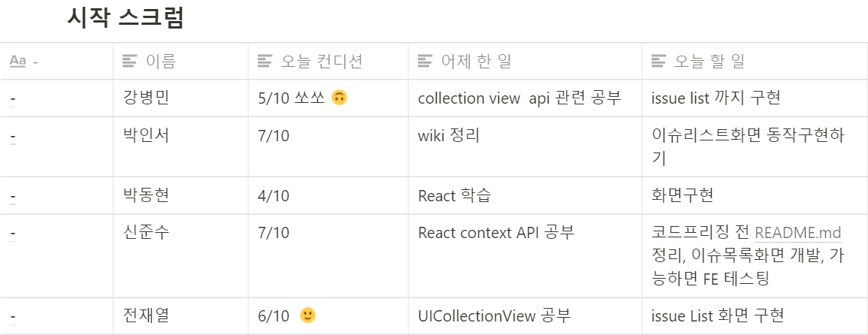Open the dash title page of 강병민 row
868x335 pixels.
(x=13, y=99)
